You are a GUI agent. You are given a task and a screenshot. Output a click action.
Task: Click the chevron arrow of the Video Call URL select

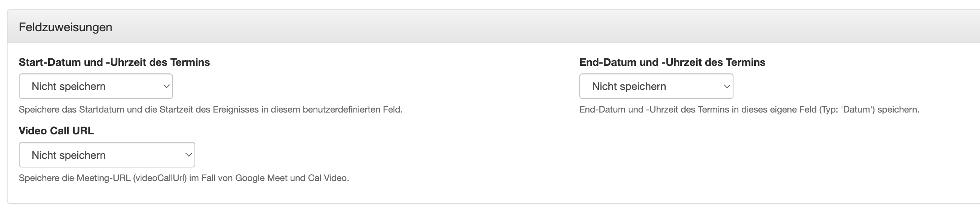coord(188,155)
